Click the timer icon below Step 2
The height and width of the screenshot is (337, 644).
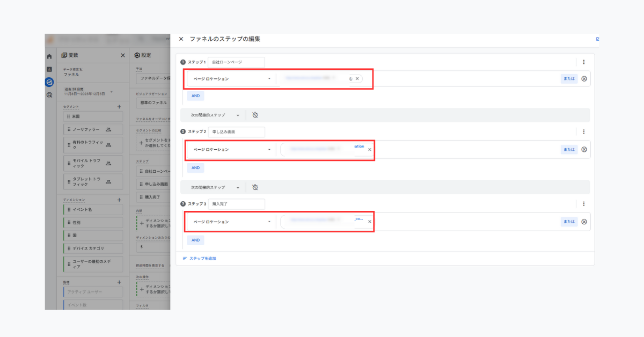(x=255, y=187)
